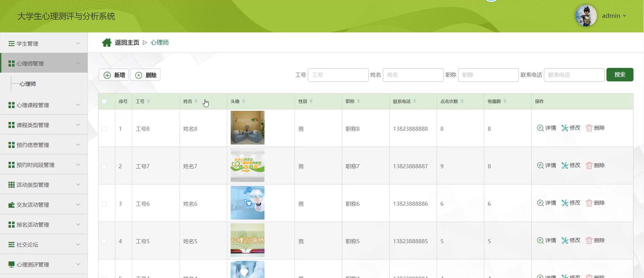Expand 课程类型管理 using its chevron
This screenshot has width=644, height=278.
(x=78, y=125)
